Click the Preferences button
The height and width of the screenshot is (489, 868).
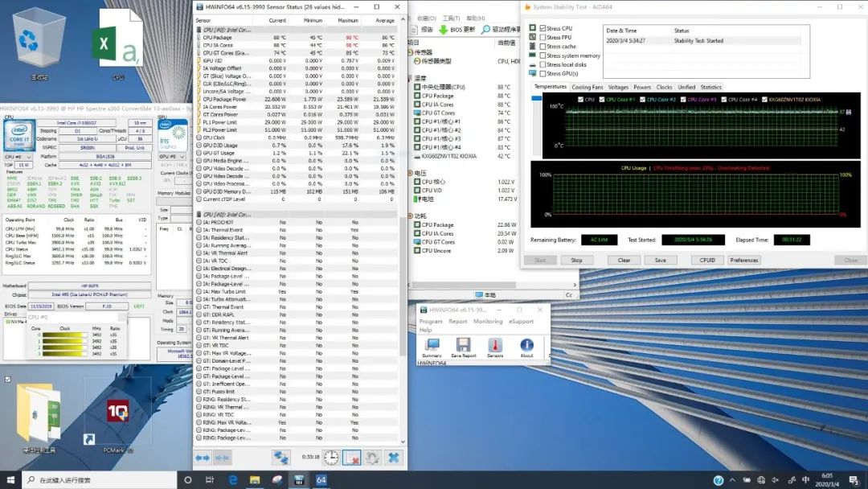pyautogui.click(x=743, y=260)
